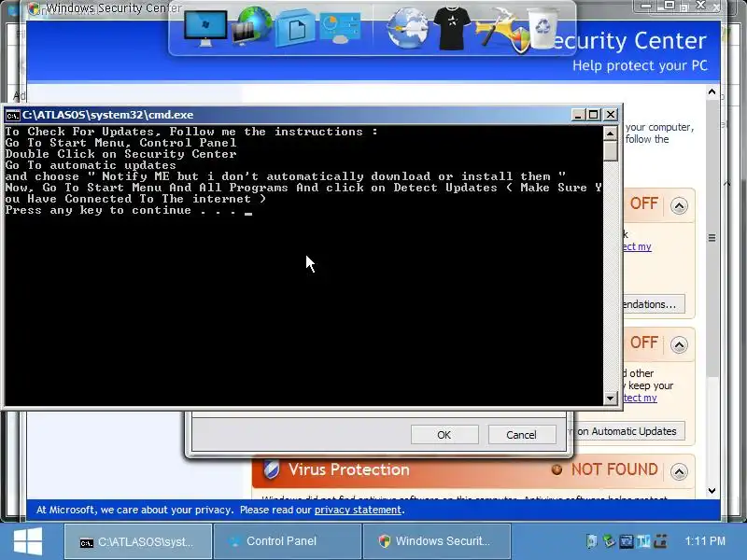Image resolution: width=747 pixels, height=560 pixels.
Task: Click Security Center scrollbar down arrow
Action: click(712, 491)
